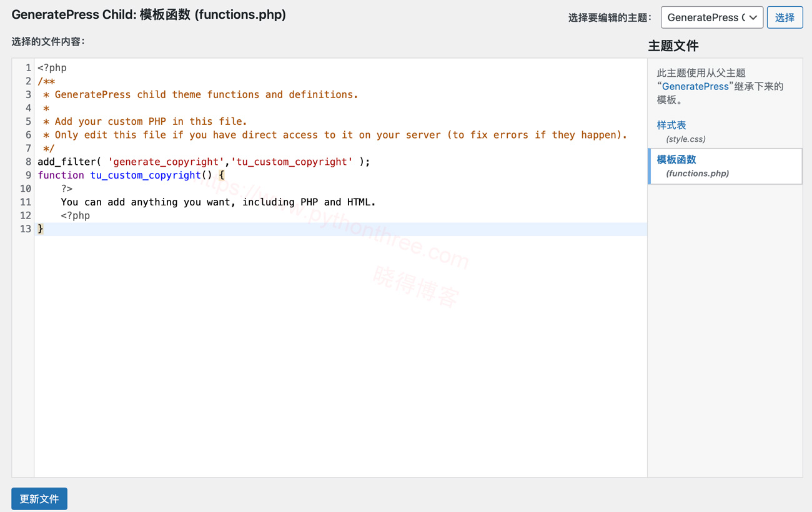Click the 更新文件 button
Viewport: 812px width, 512px height.
(x=39, y=499)
